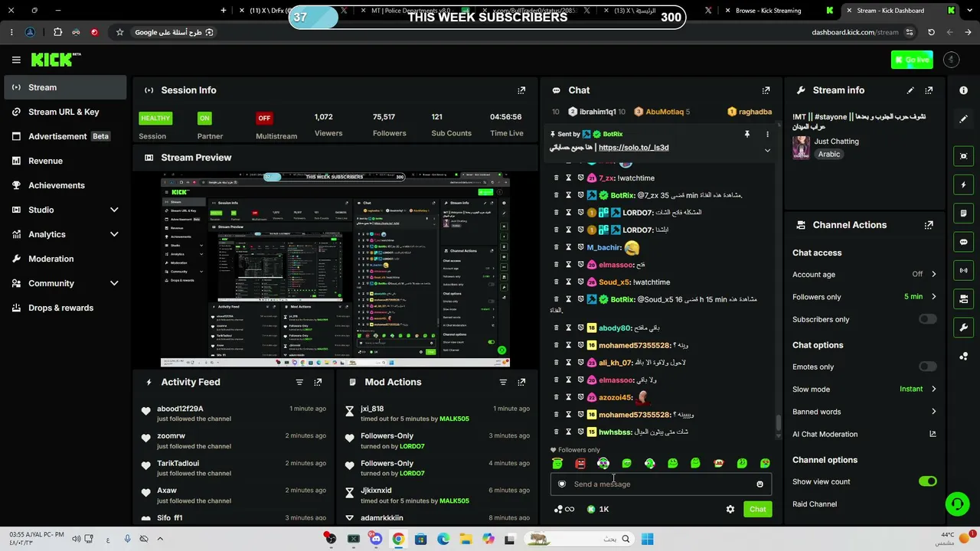
Task: Expand the Studio sidebar section
Action: click(x=114, y=210)
